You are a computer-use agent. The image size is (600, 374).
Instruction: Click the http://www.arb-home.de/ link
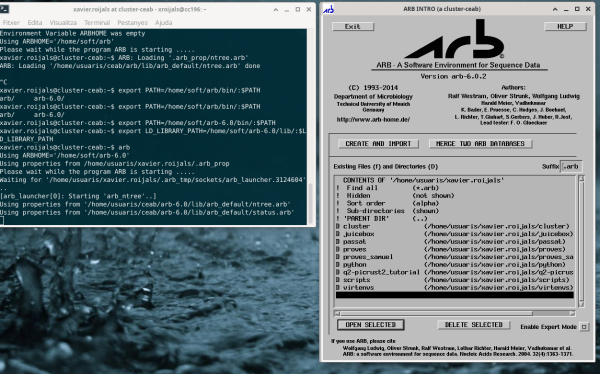coord(373,119)
